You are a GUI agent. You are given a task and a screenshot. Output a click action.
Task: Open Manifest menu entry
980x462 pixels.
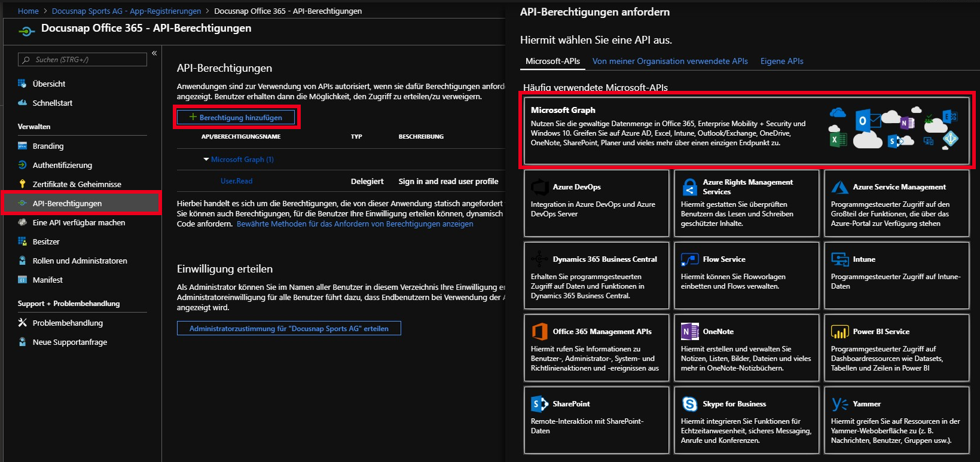click(x=48, y=280)
